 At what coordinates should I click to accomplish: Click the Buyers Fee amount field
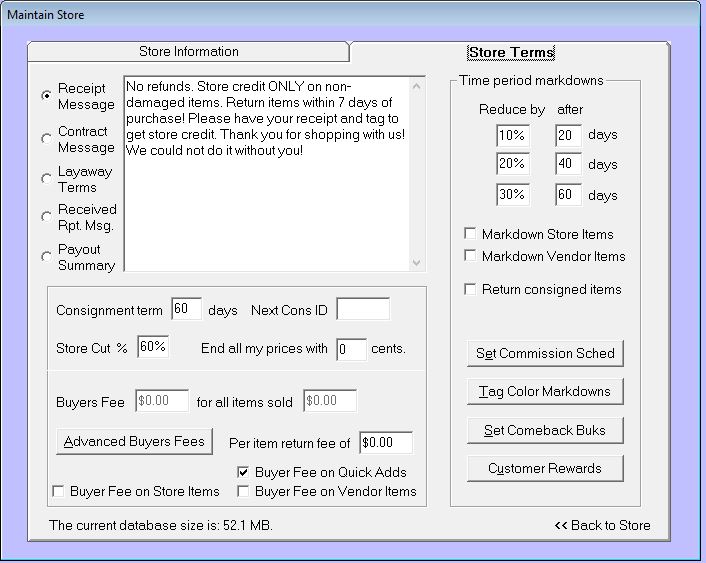pyautogui.click(x=162, y=401)
